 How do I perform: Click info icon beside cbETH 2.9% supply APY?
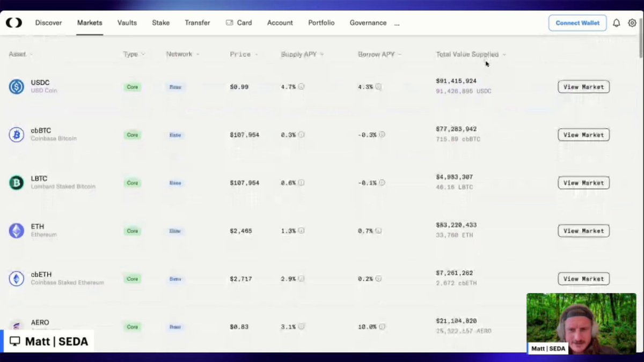click(x=301, y=279)
